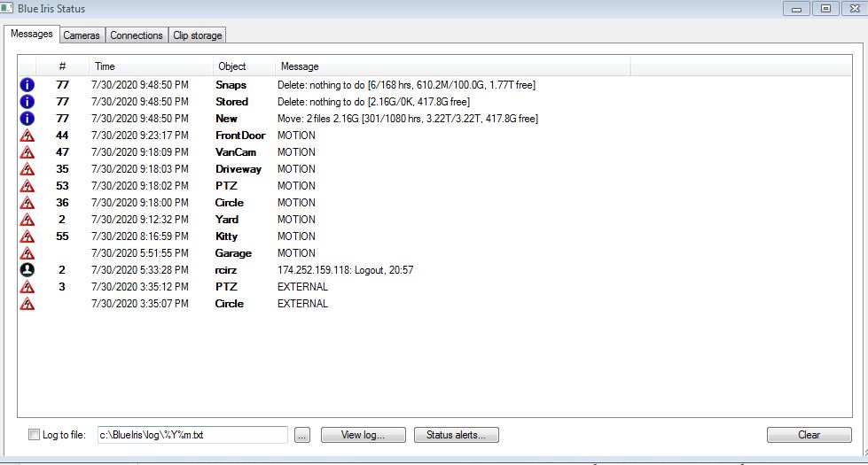Image resolution: width=868 pixels, height=465 pixels.
Task: Click the View log... button
Action: click(x=364, y=435)
